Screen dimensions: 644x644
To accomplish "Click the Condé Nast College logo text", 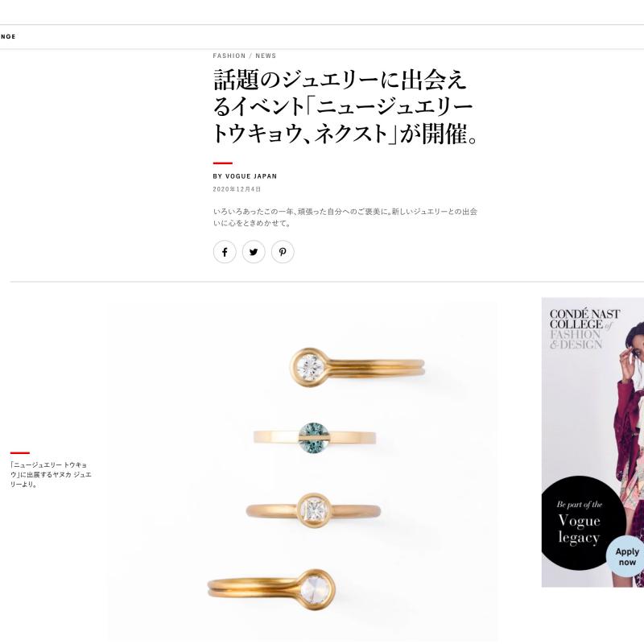I will [584, 329].
